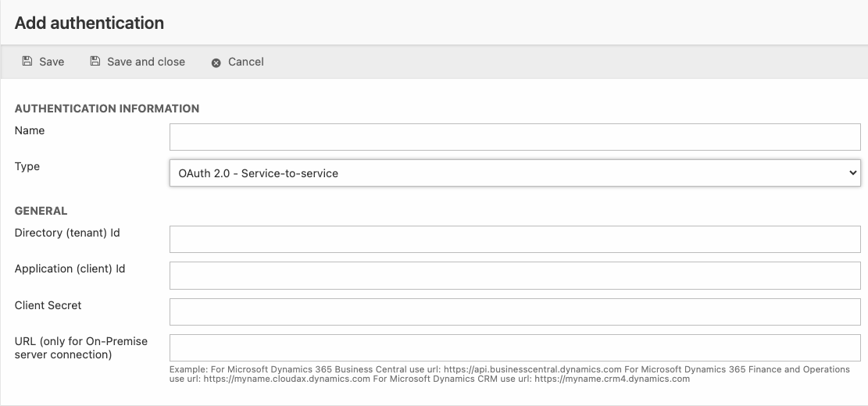Click the circled X Cancel icon

[x=216, y=62]
